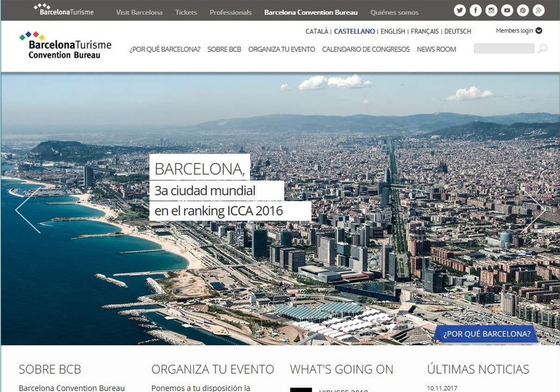The width and height of the screenshot is (560, 392).
Task: Go to next hero slide arrow
Action: (x=532, y=210)
